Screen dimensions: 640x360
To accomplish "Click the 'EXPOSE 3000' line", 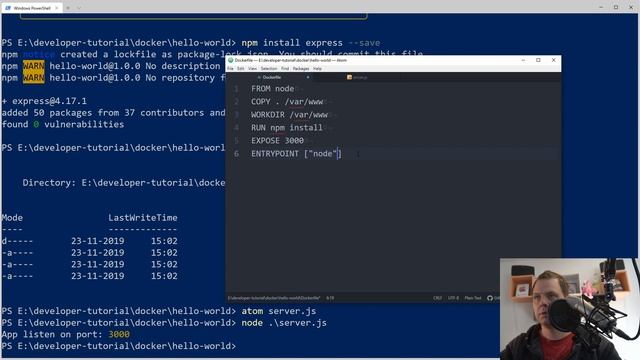I will (x=278, y=141).
